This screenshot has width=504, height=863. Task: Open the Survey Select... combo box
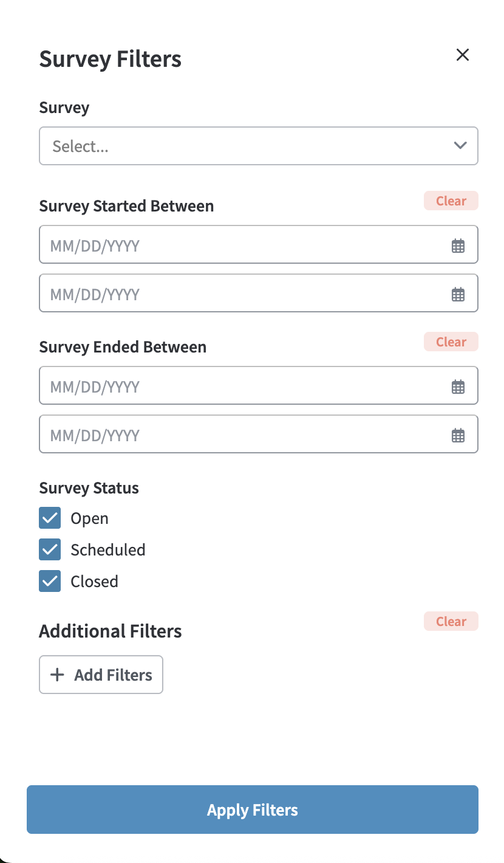click(243, 146)
